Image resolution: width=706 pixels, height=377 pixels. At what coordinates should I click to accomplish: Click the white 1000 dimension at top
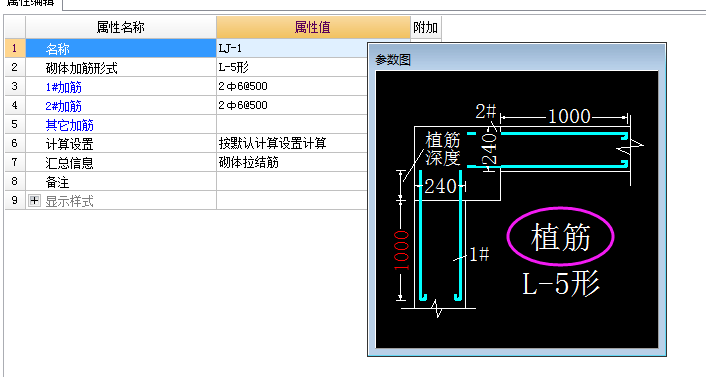[x=569, y=117]
